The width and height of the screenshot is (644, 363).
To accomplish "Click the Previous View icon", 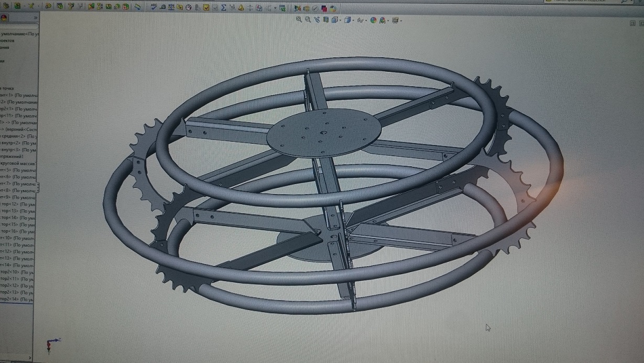I will [318, 20].
